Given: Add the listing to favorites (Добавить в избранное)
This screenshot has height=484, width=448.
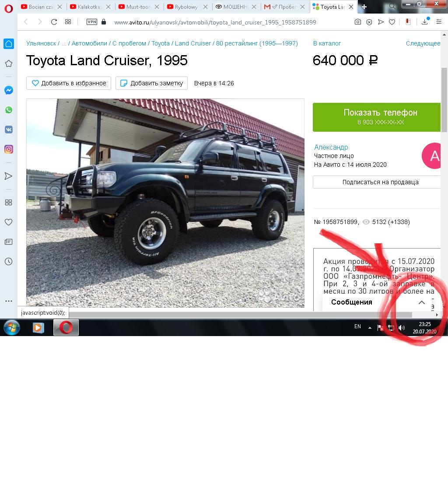Looking at the screenshot, I should click(69, 83).
